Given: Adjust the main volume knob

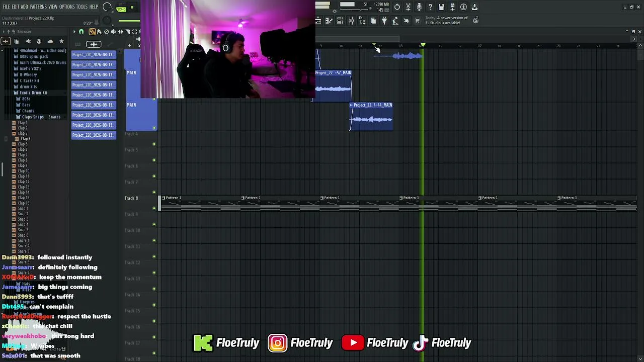Looking at the screenshot, I should pos(107,7).
